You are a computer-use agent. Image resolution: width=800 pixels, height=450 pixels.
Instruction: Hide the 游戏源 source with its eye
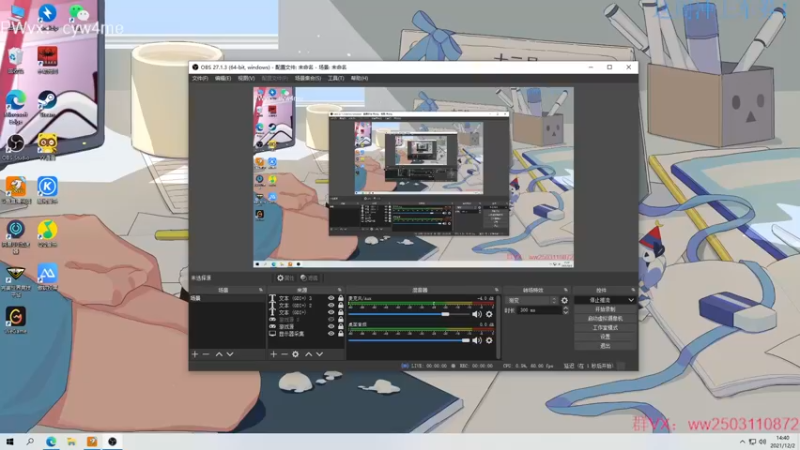point(331,327)
